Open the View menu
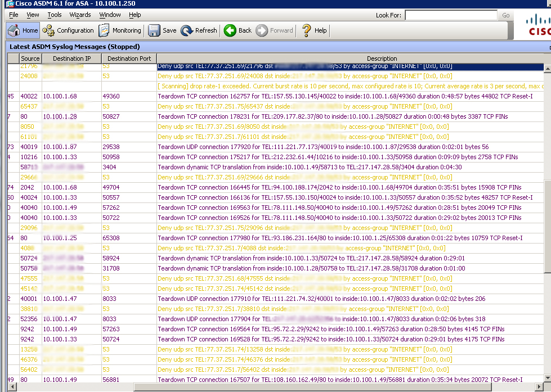The width and height of the screenshot is (551, 392). [x=33, y=15]
